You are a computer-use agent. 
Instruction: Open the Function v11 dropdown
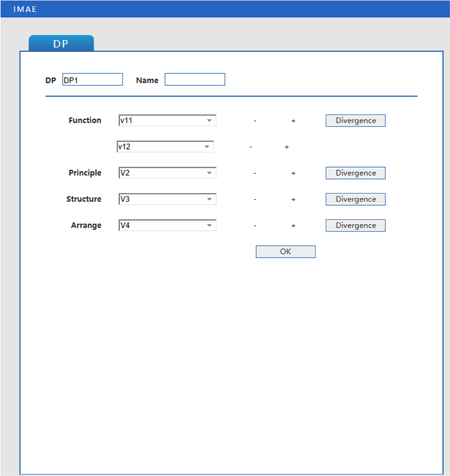coord(167,121)
